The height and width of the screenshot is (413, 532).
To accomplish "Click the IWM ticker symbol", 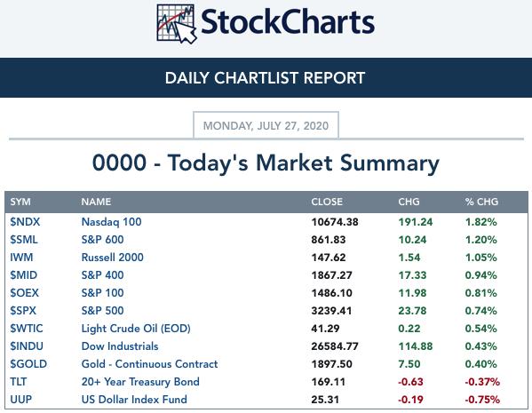I will pos(21,258).
